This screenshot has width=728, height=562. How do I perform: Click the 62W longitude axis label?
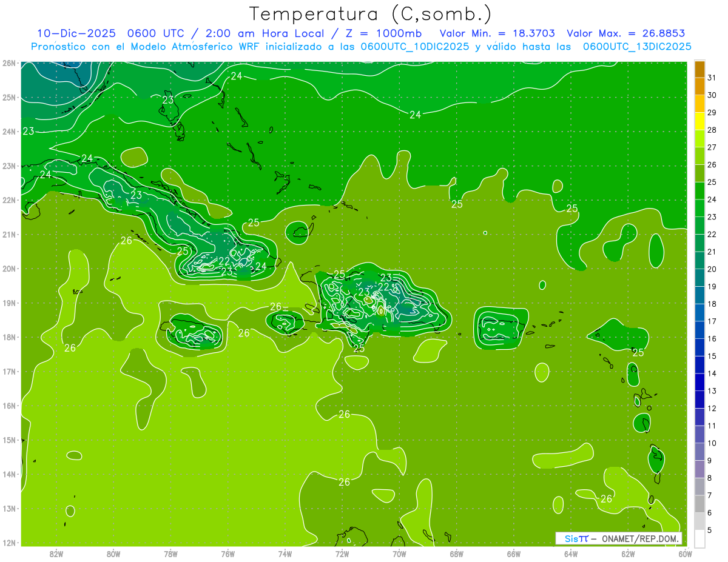pyautogui.click(x=628, y=553)
